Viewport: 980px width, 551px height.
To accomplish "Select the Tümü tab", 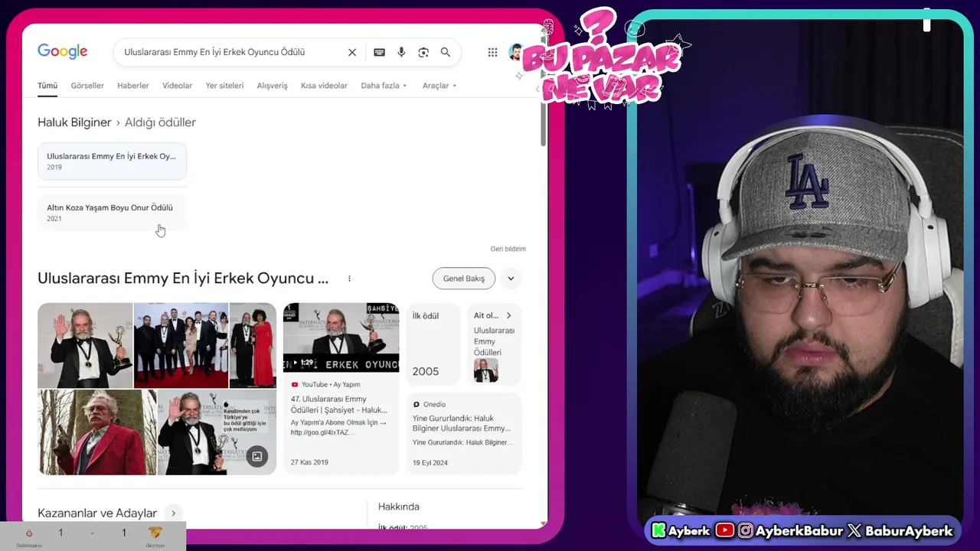I will 47,86.
